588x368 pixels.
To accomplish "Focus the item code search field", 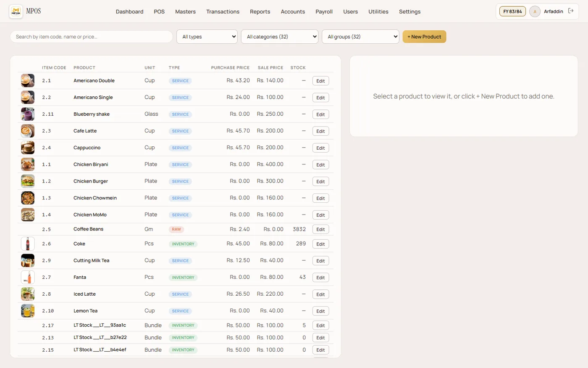I will click(x=91, y=37).
